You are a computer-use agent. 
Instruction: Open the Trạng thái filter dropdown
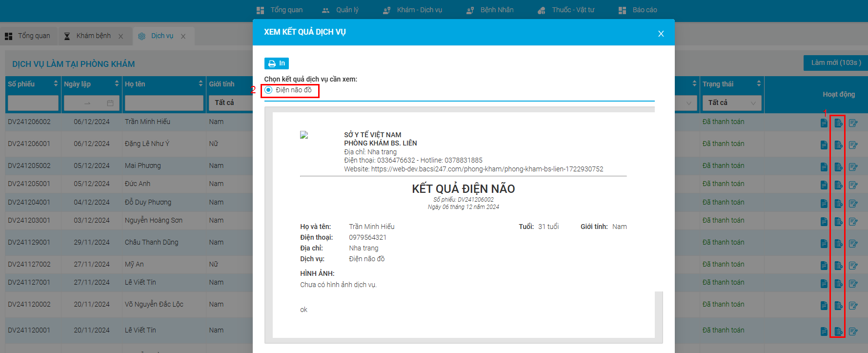click(732, 103)
